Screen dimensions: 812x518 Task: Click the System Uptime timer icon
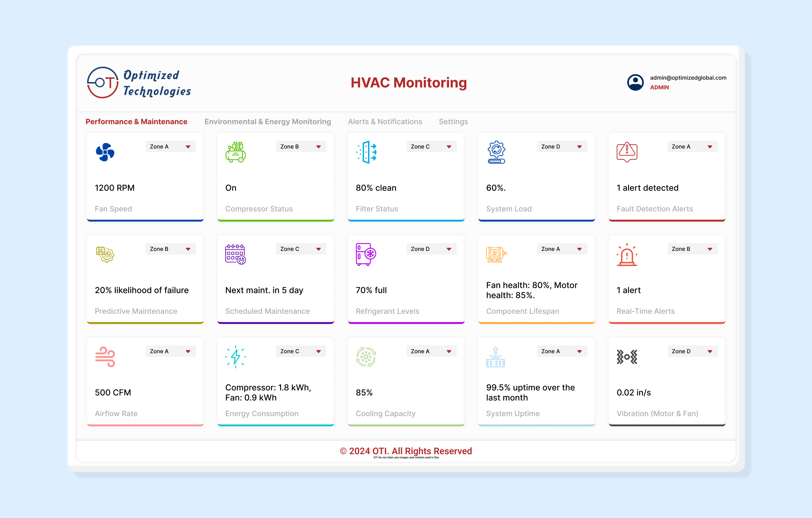coord(495,357)
